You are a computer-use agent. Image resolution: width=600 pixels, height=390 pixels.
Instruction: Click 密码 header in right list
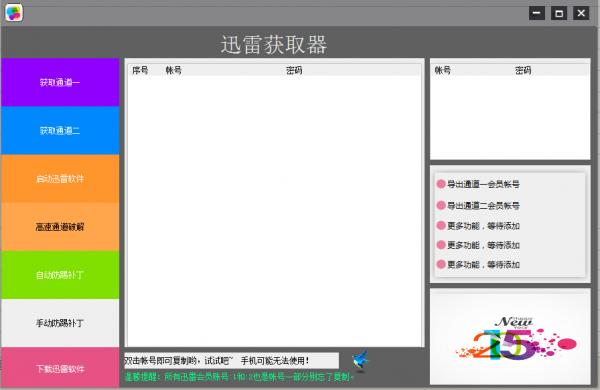pos(523,70)
